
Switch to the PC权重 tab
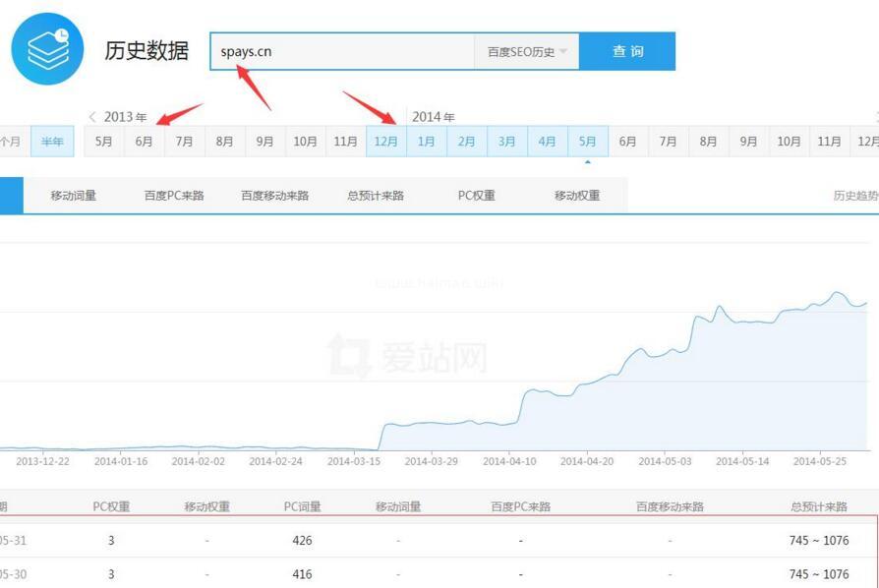(x=476, y=196)
